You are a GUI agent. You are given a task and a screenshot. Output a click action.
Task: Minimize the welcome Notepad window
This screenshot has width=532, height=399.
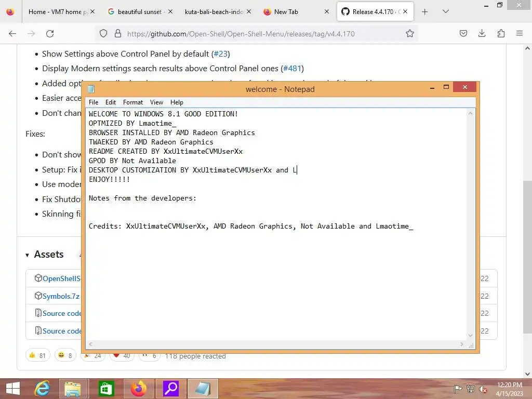[x=432, y=87]
